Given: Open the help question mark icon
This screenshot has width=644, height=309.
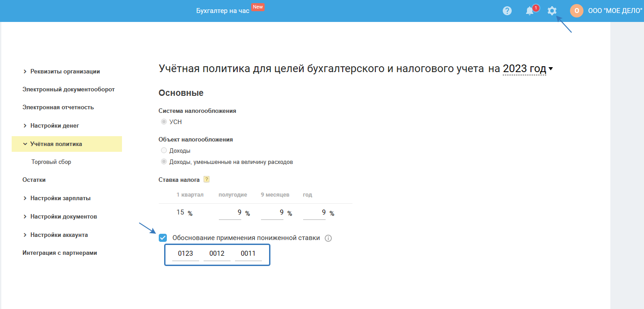Looking at the screenshot, I should pos(507,11).
